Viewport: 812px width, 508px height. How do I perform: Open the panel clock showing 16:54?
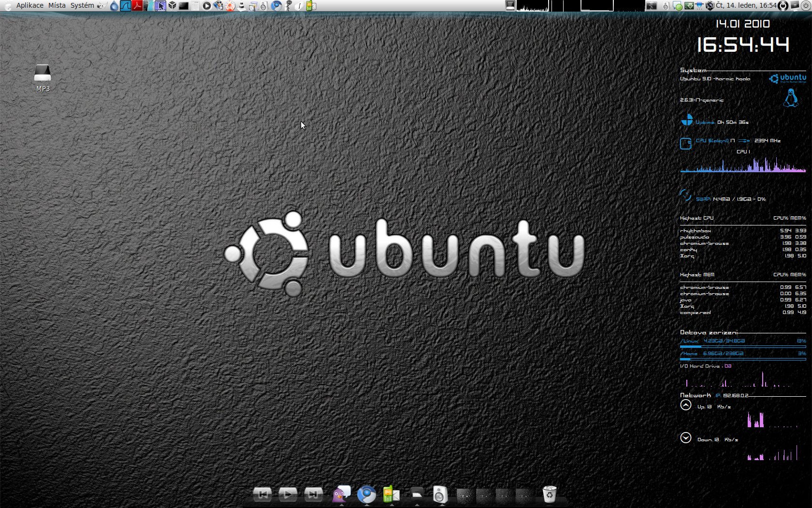click(x=747, y=5)
